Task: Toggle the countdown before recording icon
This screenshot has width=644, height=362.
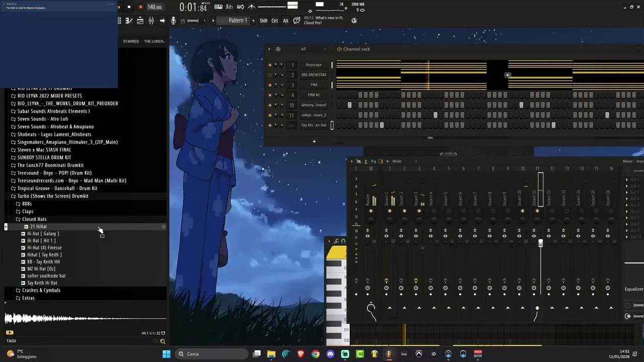Action: (x=229, y=7)
